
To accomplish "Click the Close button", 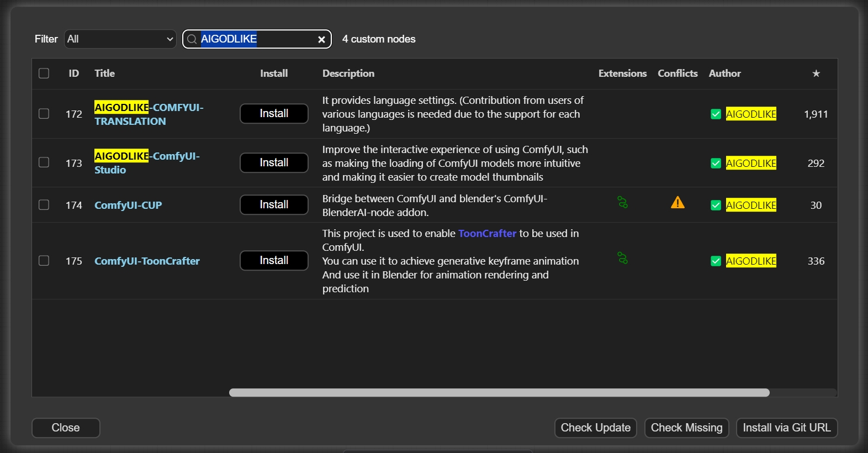I will coord(66,428).
